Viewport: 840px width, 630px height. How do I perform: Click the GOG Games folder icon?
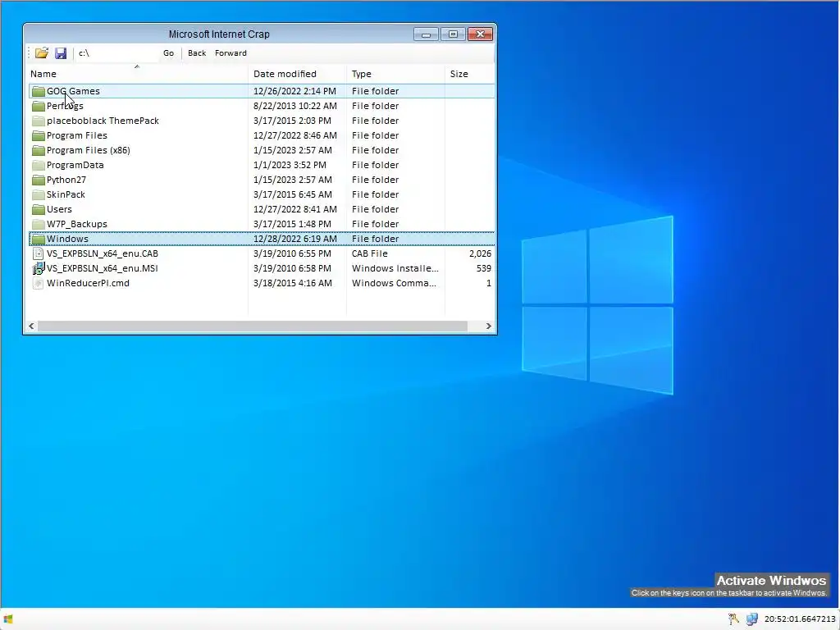tap(38, 91)
